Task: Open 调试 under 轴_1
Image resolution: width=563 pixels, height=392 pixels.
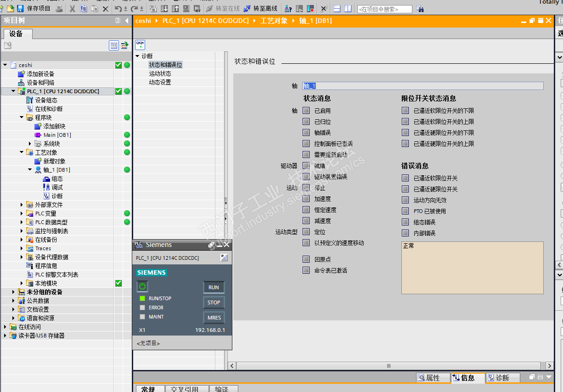Action: pos(57,187)
